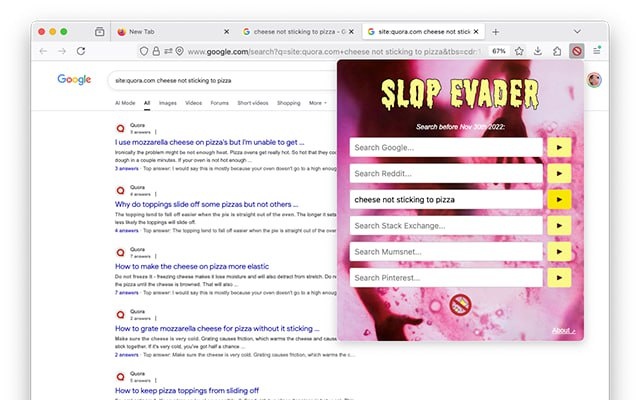Bookmark this page with the star icon
The image size is (640, 400).
(519, 51)
